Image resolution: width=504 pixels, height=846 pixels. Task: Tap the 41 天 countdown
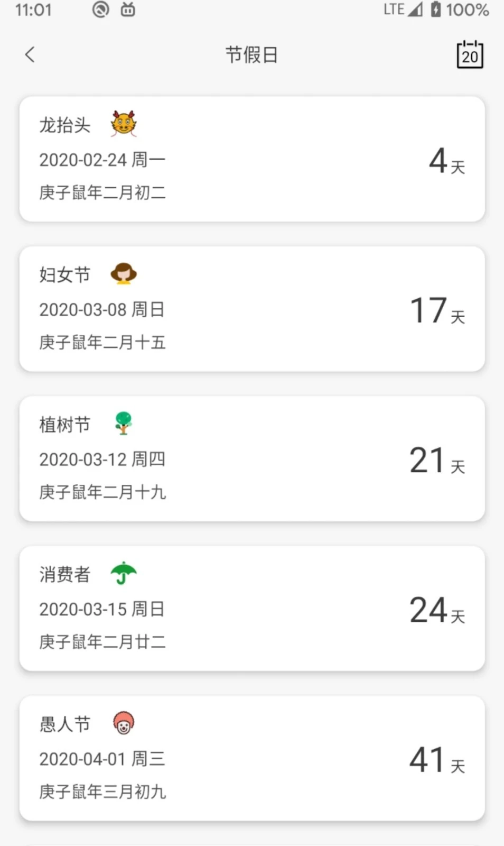coord(437,760)
